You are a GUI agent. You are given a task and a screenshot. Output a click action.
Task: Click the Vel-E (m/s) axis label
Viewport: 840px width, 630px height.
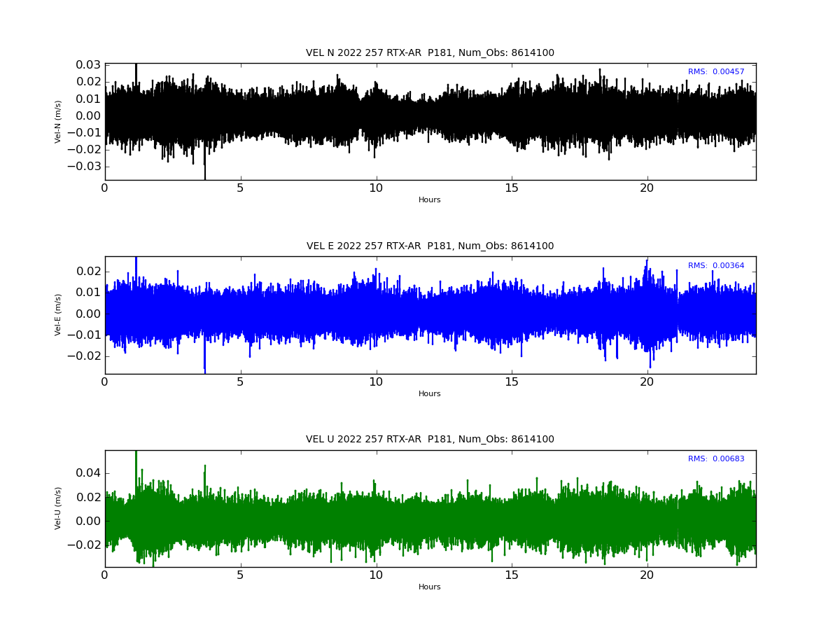coord(59,315)
